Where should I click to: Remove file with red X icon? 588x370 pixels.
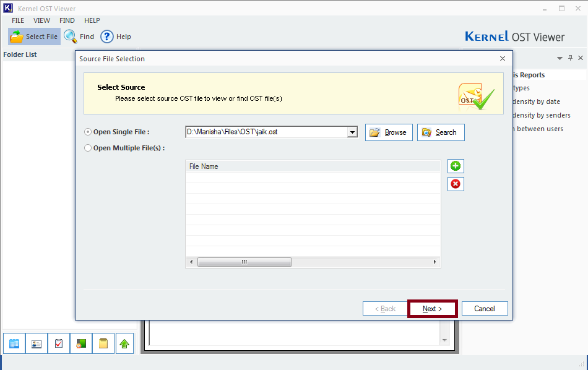click(456, 184)
